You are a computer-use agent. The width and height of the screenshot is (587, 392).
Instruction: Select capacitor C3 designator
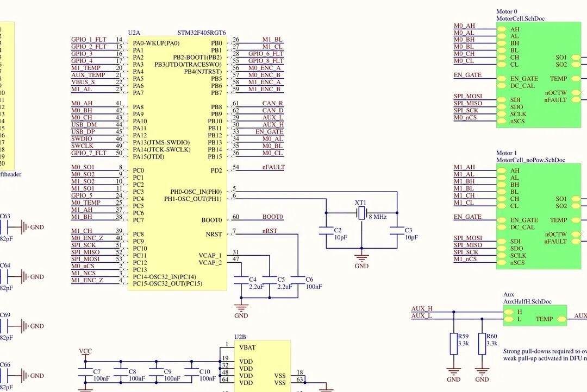pyautogui.click(x=408, y=230)
